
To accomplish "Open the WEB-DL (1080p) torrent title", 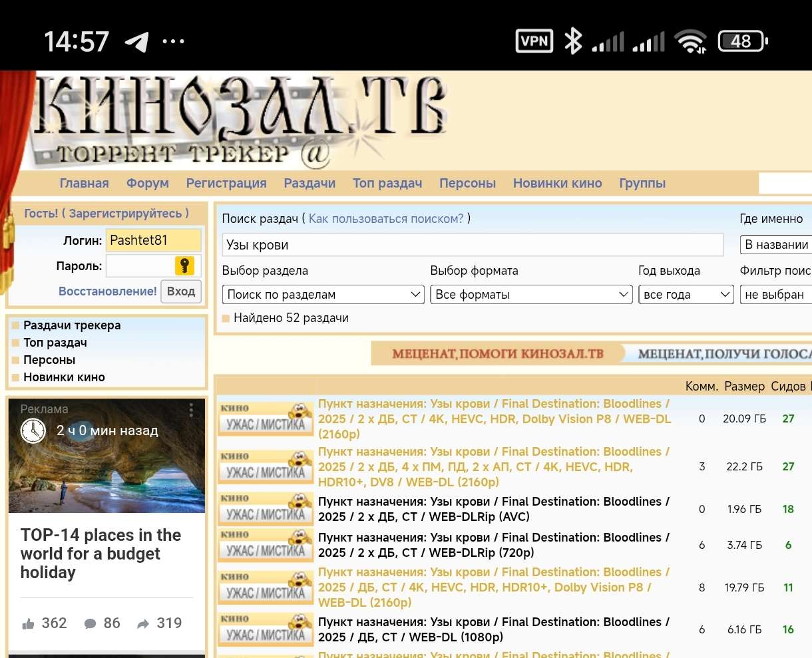I will coord(494,629).
